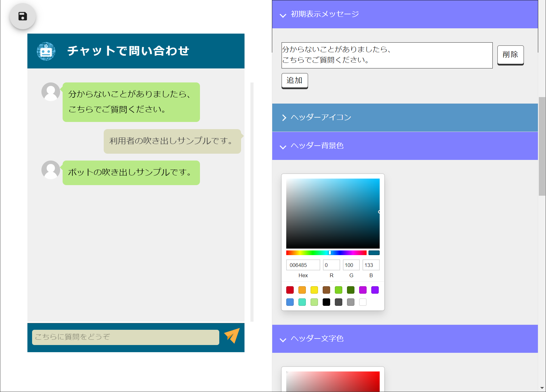Click the chat question input field
Screen dimensions: 546x392
click(126, 337)
